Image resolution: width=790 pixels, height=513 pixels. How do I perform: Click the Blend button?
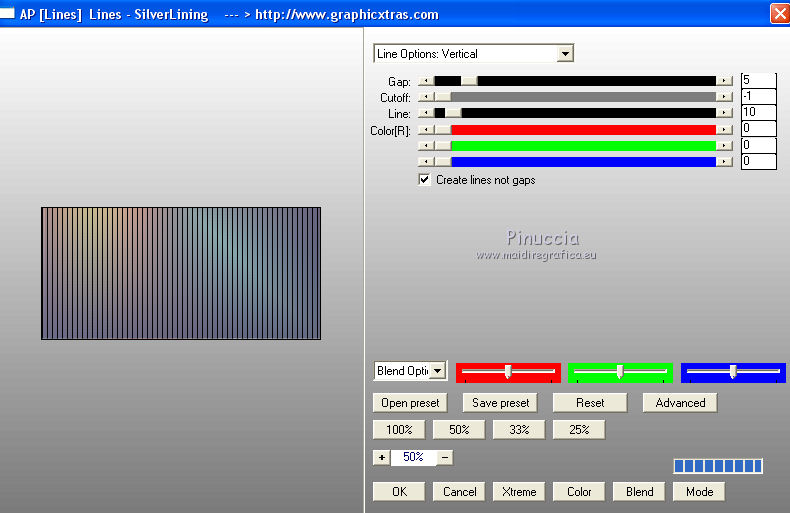point(639,492)
